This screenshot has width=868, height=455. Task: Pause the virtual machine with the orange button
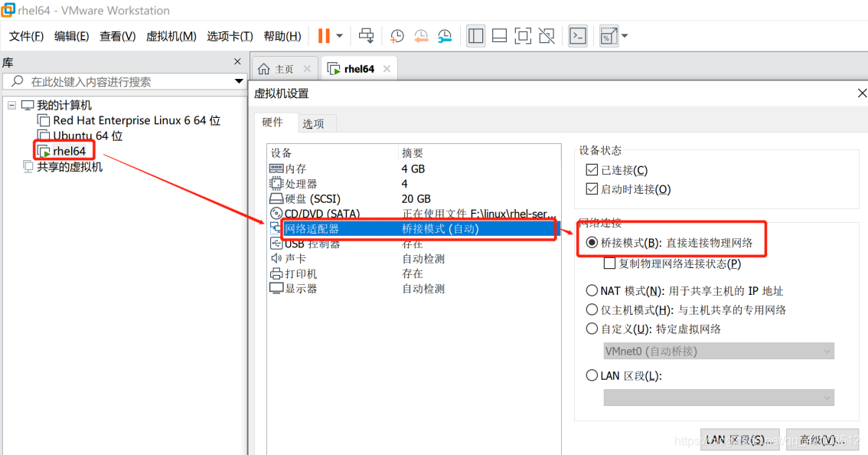pos(324,36)
